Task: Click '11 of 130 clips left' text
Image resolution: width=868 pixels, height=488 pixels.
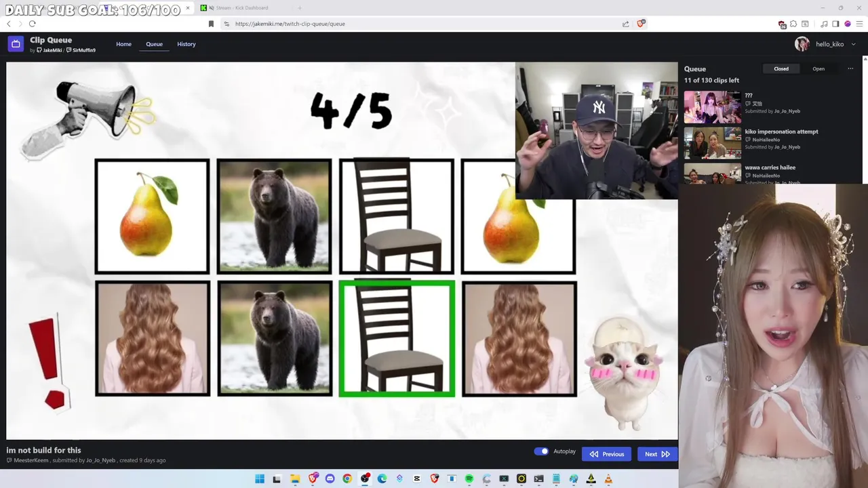Action: coord(711,81)
